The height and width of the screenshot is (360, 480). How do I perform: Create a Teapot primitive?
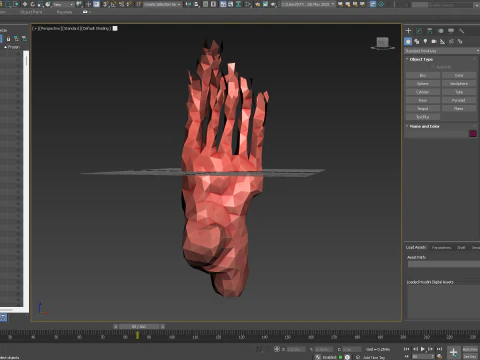click(423, 109)
